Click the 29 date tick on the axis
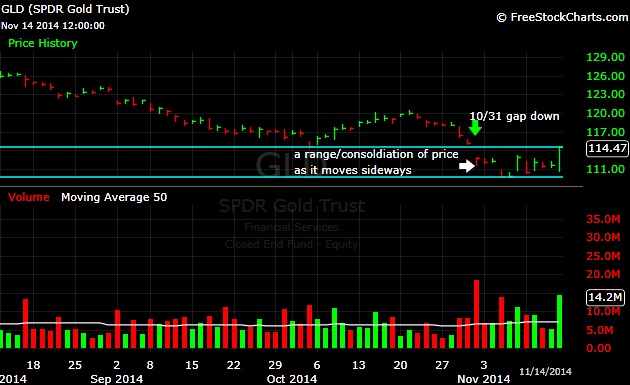Image resolution: width=630 pixels, height=385 pixels. (x=275, y=365)
